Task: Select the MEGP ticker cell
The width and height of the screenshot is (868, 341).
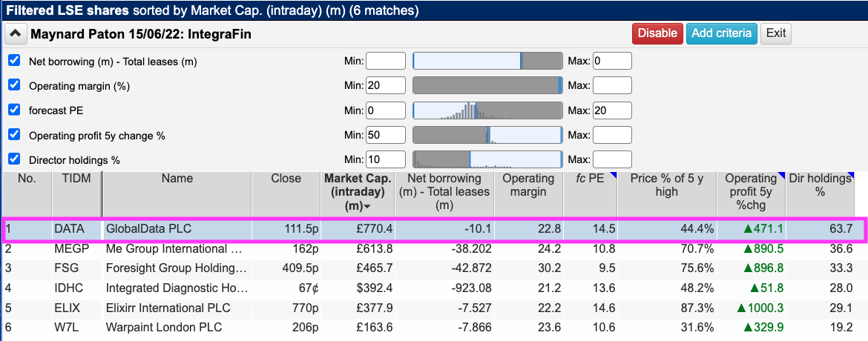Action: point(76,249)
